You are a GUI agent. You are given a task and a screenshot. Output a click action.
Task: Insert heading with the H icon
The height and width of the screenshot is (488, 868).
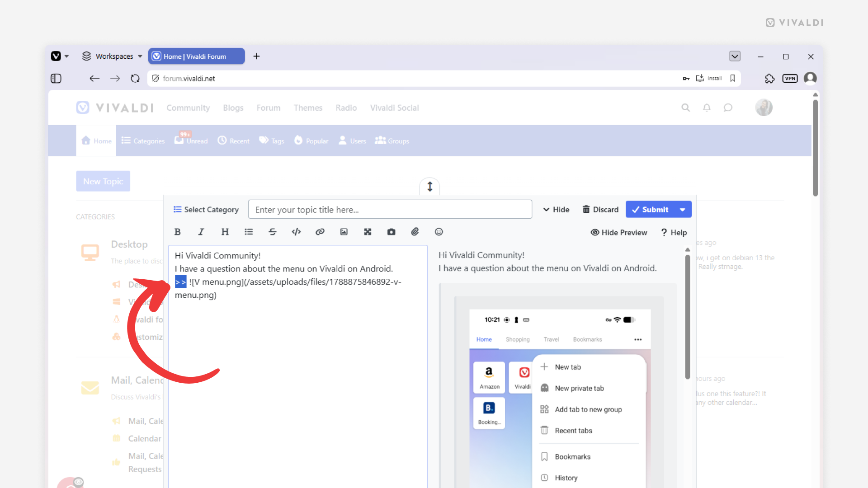tap(225, 232)
